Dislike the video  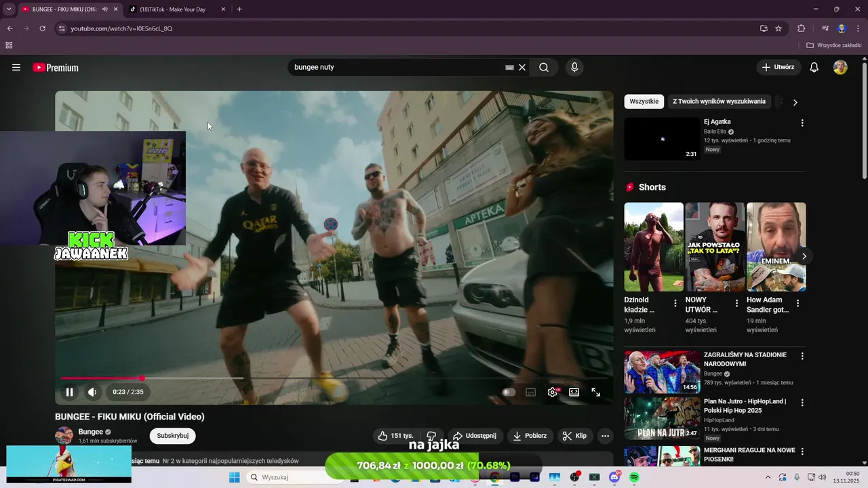pos(431,436)
